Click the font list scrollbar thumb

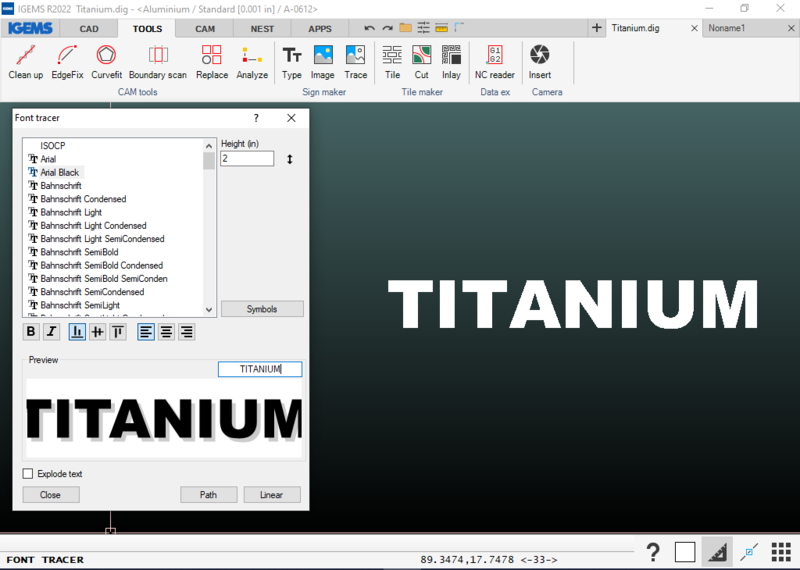(209, 161)
